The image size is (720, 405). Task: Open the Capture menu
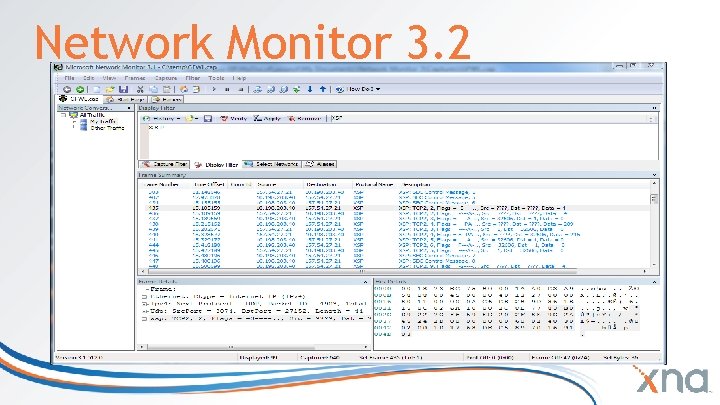pyautogui.click(x=166, y=78)
